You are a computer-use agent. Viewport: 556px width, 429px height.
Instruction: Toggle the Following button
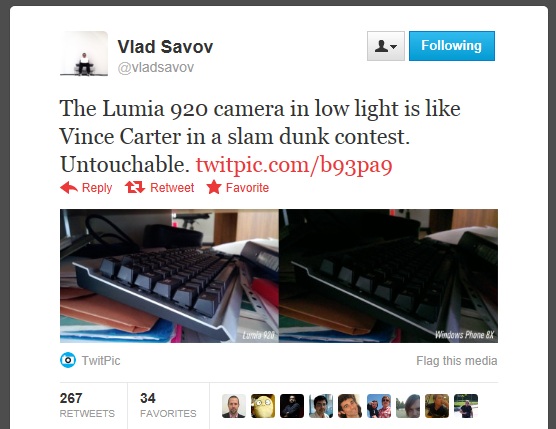pos(452,46)
